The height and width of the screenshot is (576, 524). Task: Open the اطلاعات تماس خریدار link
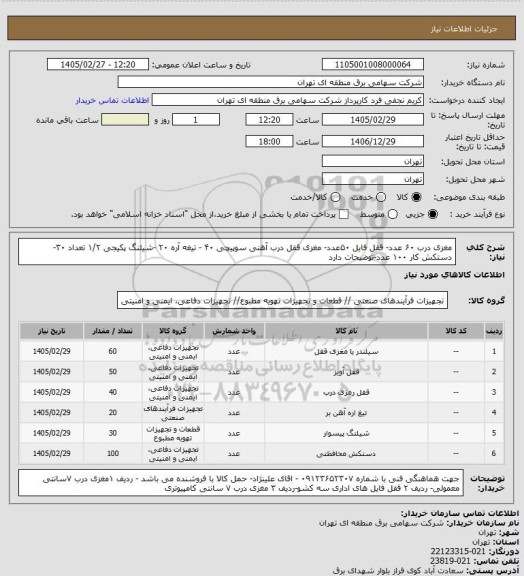112,100
